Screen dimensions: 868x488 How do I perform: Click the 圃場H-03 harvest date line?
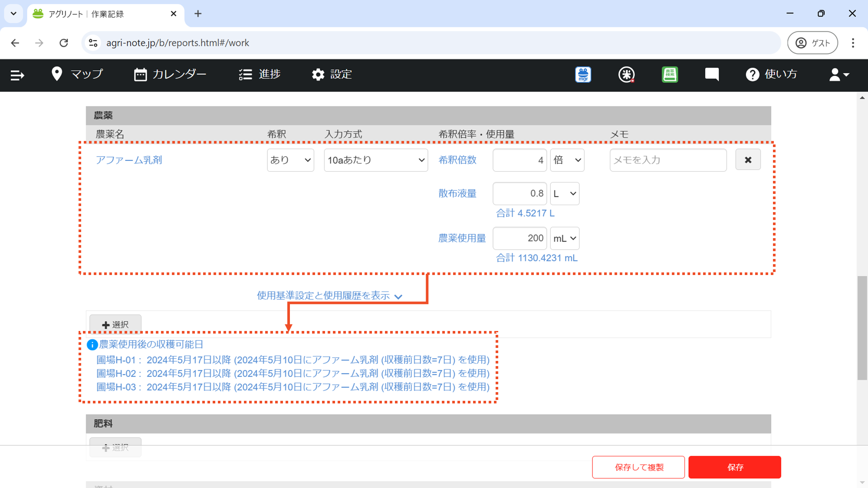pos(293,387)
